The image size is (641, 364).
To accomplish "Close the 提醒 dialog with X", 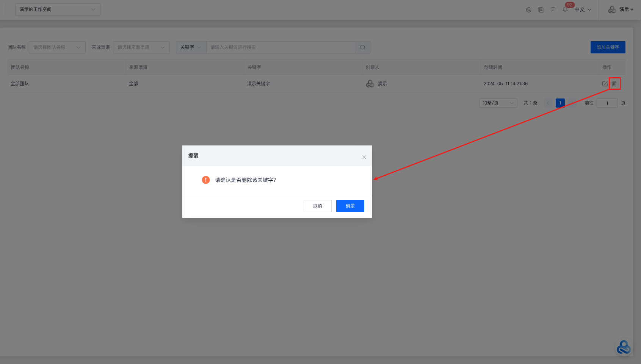I will [364, 157].
